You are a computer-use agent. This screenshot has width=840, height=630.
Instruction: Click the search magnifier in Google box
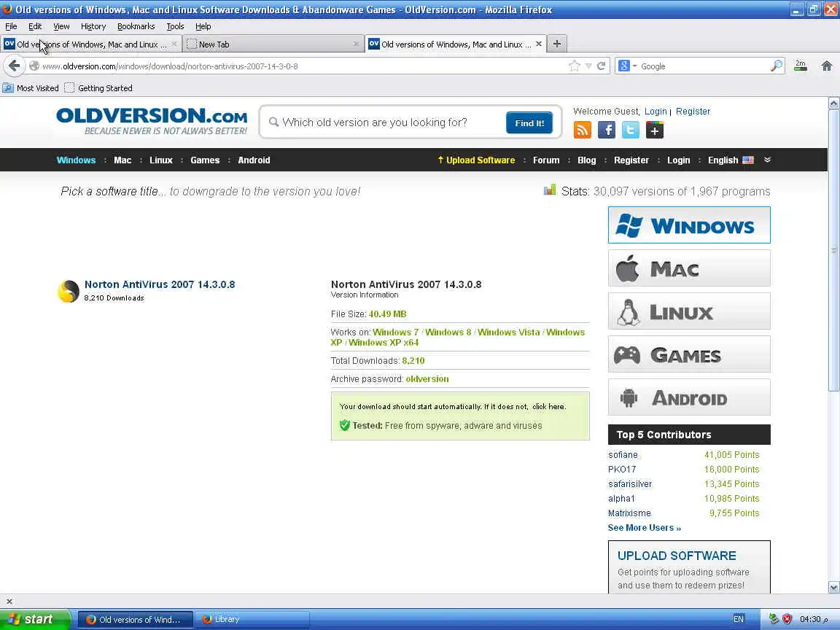777,66
